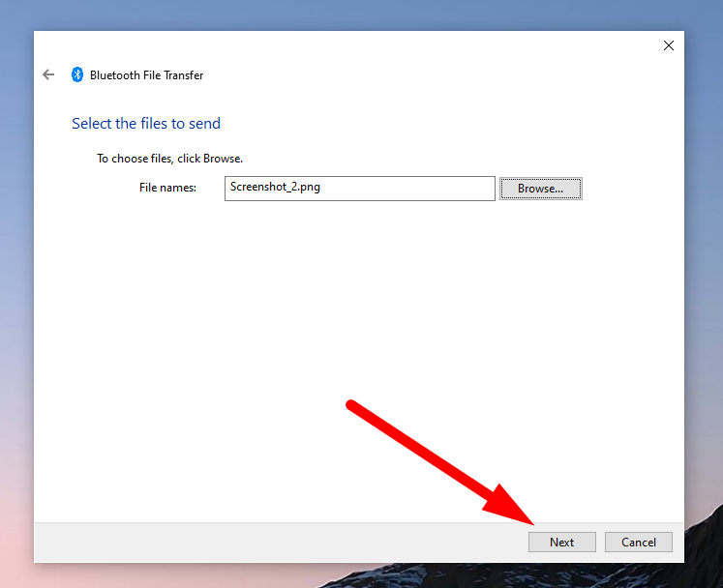Click the Bluetooth logo icon
Image resolution: width=723 pixels, height=588 pixels.
pos(77,74)
